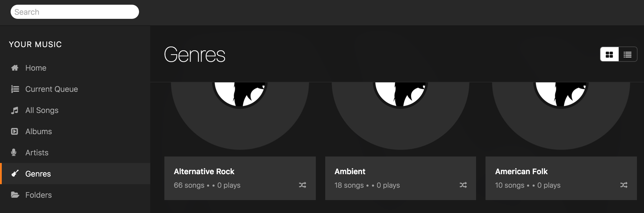Viewport: 644px width, 213px height.
Task: Switch to list view
Action: 628,54
